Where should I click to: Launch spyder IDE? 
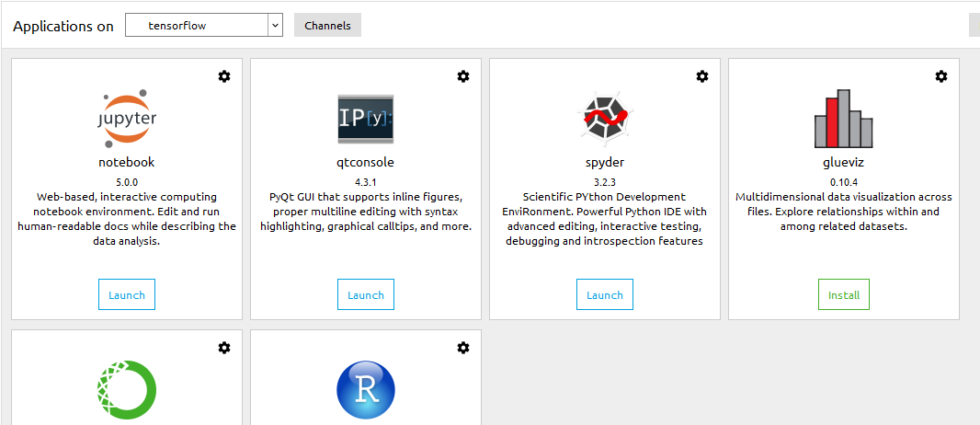605,295
